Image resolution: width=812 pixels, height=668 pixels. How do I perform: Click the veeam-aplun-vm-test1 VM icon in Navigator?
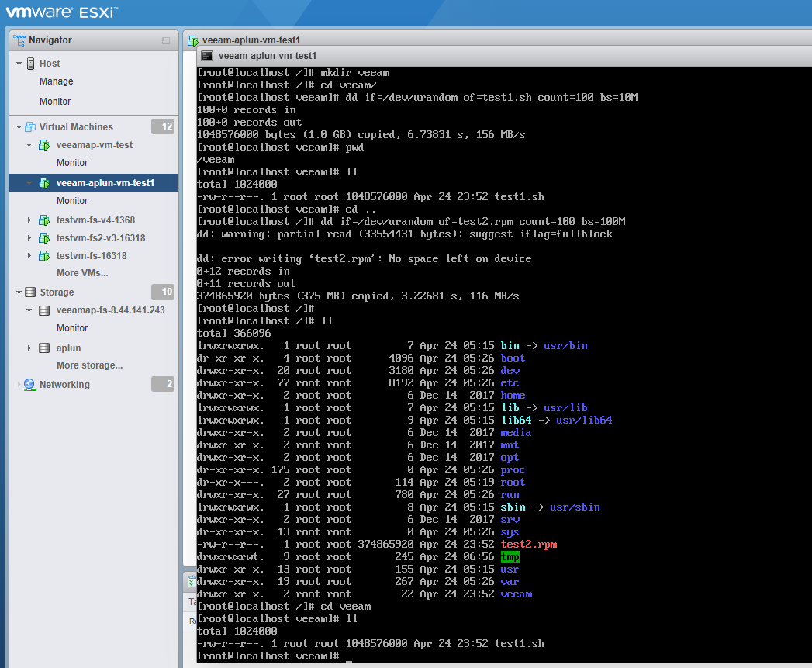[x=44, y=183]
